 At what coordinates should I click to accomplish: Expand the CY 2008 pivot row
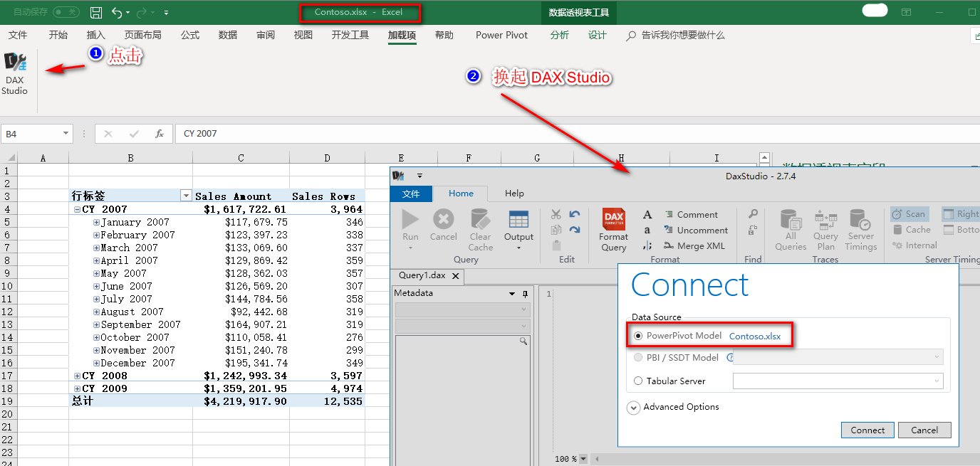(77, 376)
